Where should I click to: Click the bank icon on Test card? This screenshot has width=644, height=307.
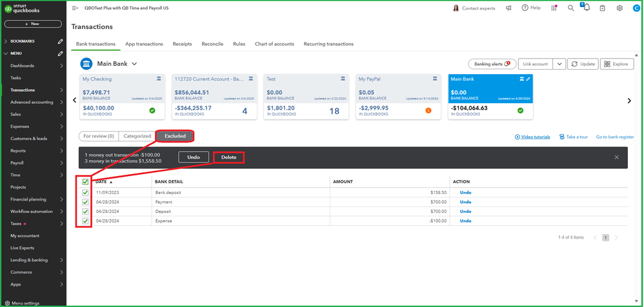(x=343, y=79)
